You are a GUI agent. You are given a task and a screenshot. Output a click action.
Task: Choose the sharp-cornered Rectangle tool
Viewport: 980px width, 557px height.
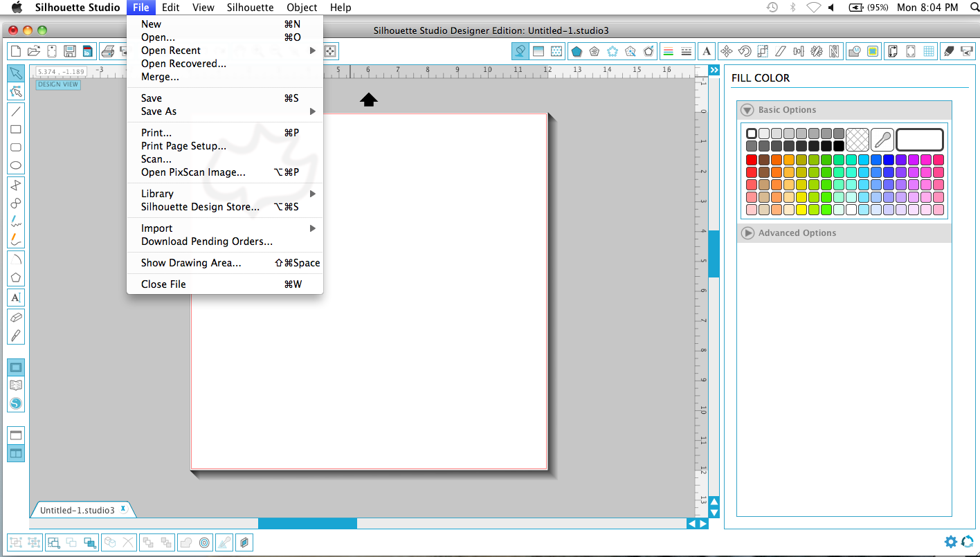(x=16, y=129)
